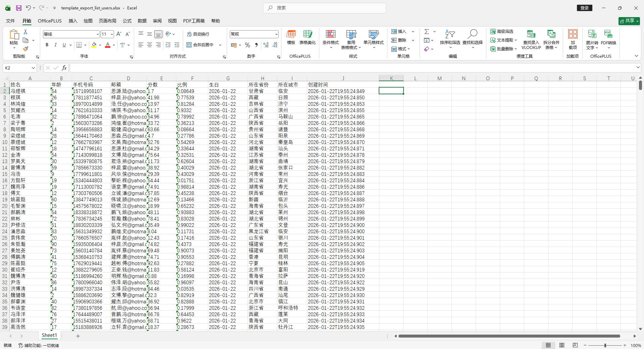Open the number format dropdown (常规)
The width and height of the screenshot is (644, 349).
pyautogui.click(x=276, y=34)
